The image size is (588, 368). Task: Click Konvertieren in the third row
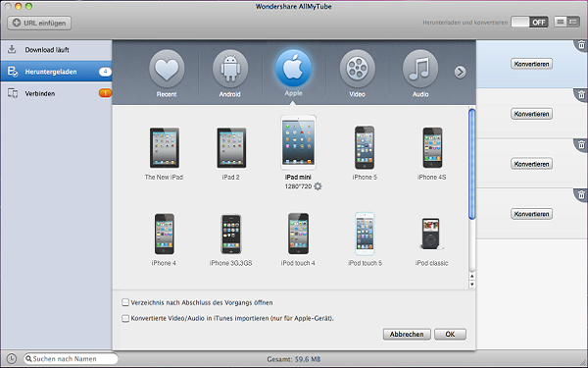pos(531,164)
